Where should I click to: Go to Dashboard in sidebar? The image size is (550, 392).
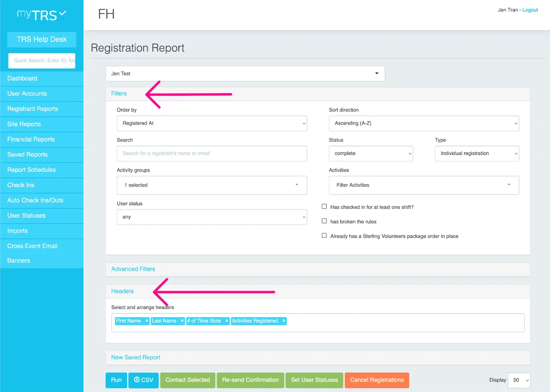(42, 79)
